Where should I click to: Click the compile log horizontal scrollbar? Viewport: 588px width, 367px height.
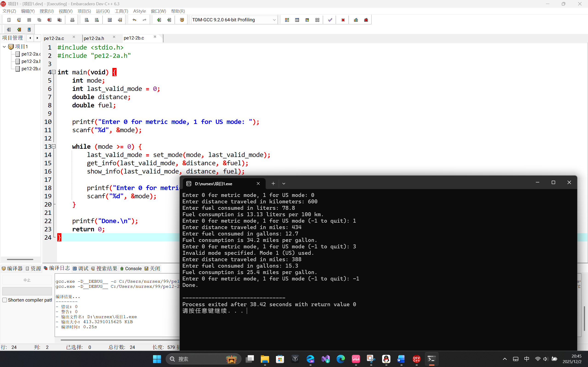(119, 340)
